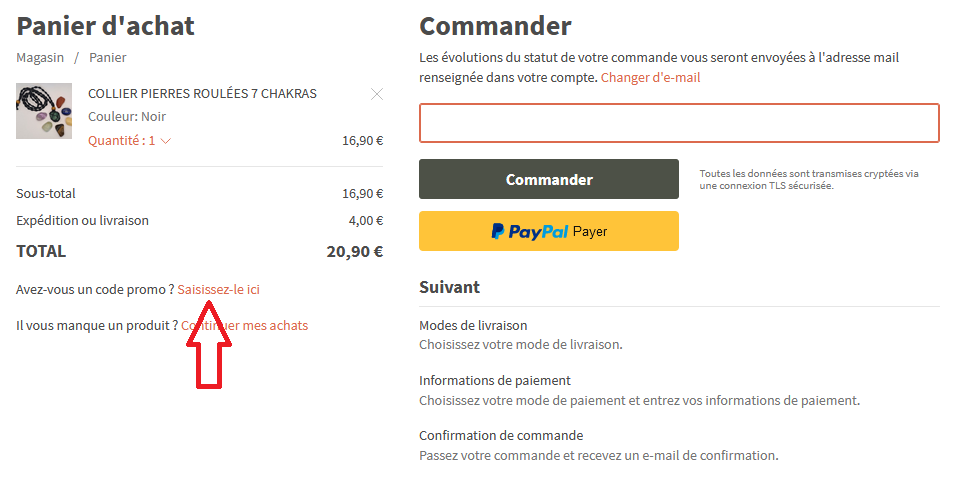Click Continuer mes achats link
Image resolution: width=977 pixels, height=482 pixels.
pos(245,325)
